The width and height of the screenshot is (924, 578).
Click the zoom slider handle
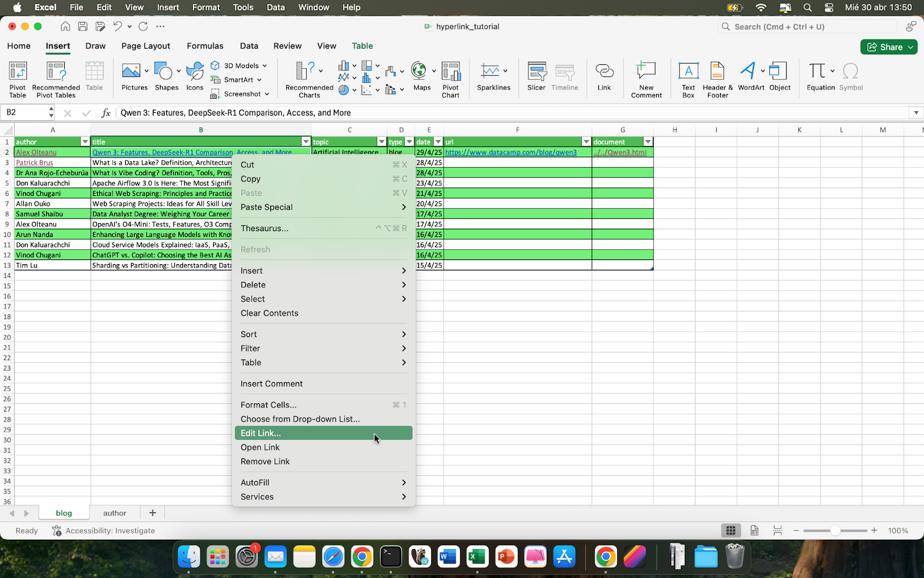click(835, 531)
